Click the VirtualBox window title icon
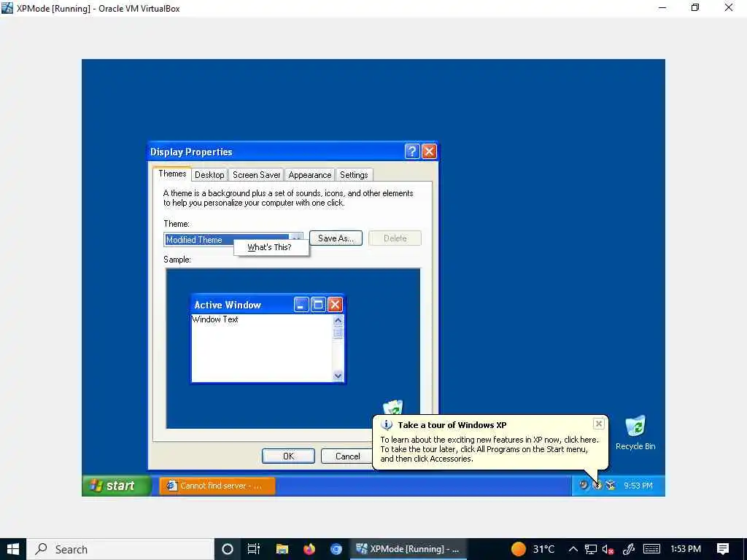Screen dimensions: 747x560 (x=7, y=8)
